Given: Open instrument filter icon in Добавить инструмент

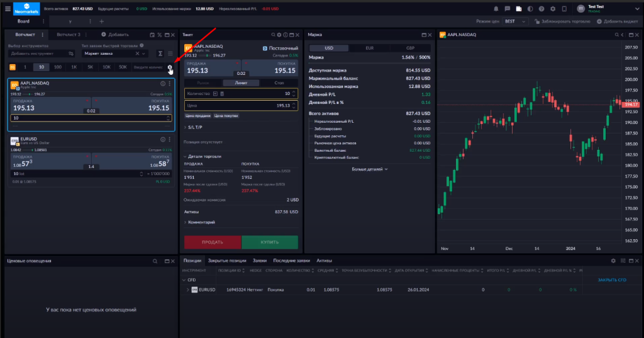Looking at the screenshot, I should [x=71, y=54].
